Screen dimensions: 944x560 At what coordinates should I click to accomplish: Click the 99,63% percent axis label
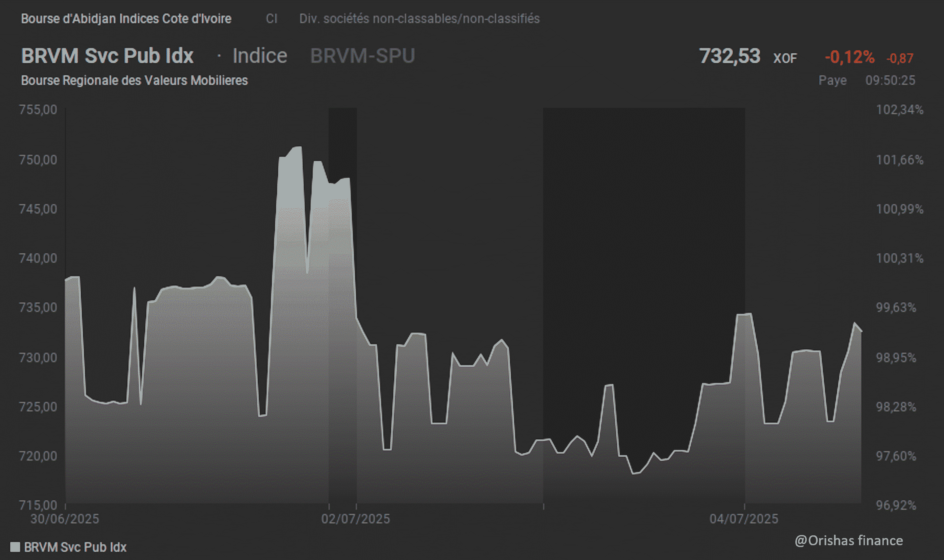(x=896, y=308)
